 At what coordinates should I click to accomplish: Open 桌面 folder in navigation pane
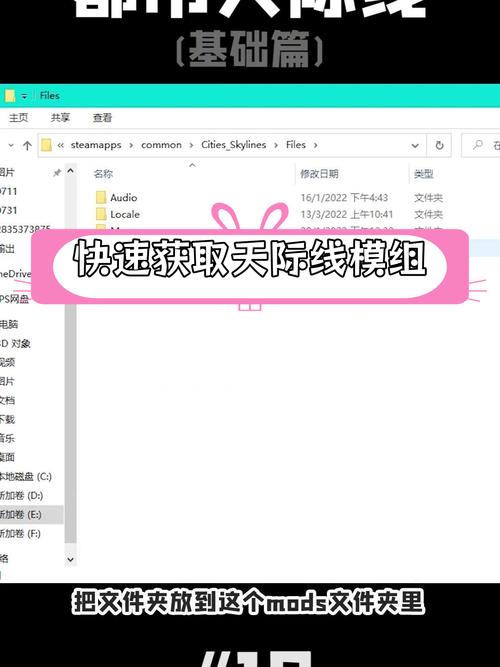(8, 457)
